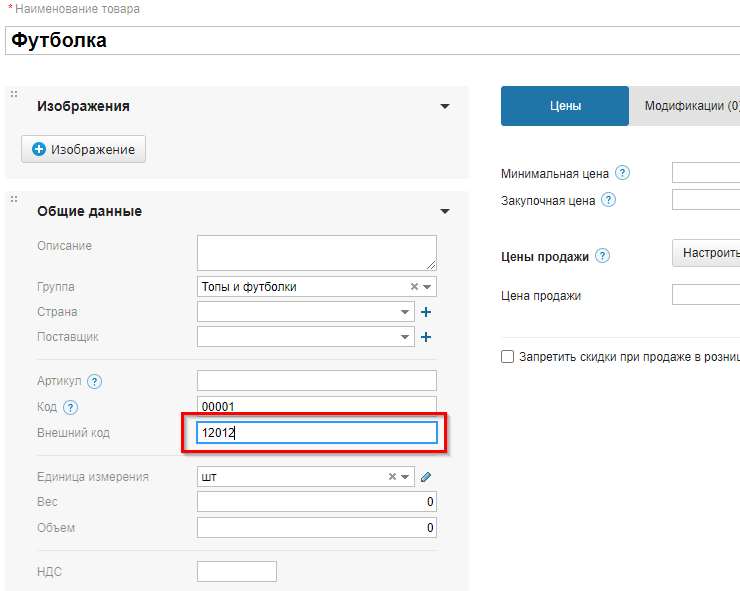740x591 pixels.
Task: Click the help icon next to Артикул
Action: tap(95, 381)
